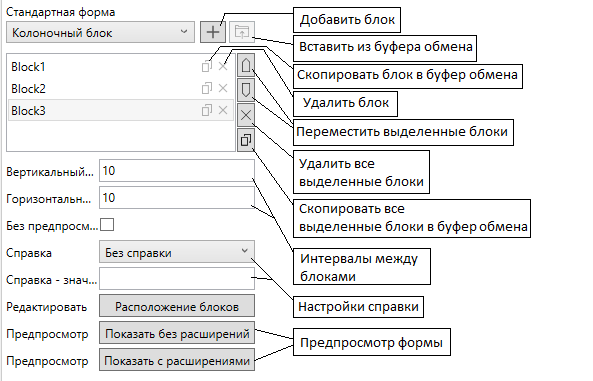Remove Block2 with its X icon
The width and height of the screenshot is (593, 381).
223,88
